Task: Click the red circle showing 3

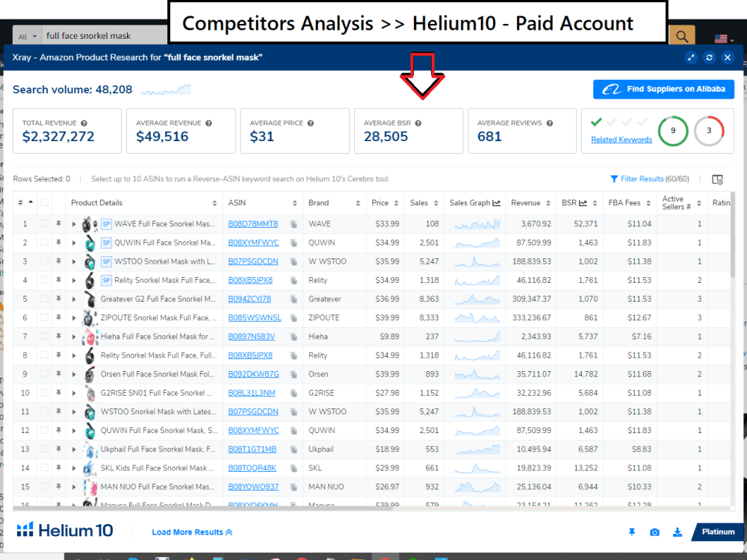Action: pyautogui.click(x=709, y=131)
